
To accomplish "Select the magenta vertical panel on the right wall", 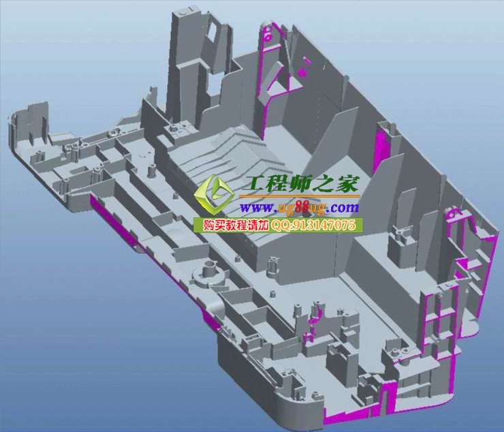I will coord(380,146).
